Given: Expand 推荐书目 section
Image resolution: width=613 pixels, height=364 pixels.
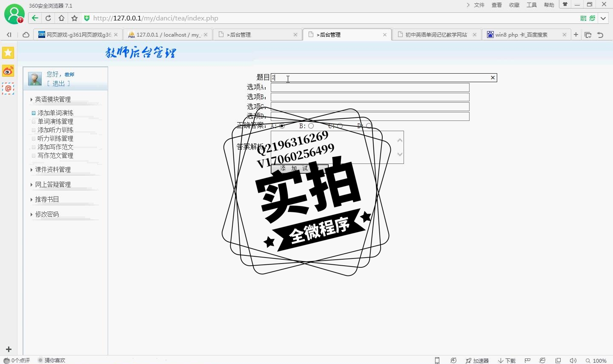Looking at the screenshot, I should tap(47, 199).
